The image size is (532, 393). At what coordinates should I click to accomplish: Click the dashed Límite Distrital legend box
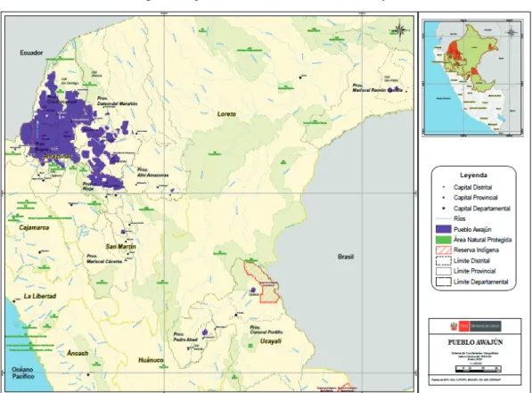pyautogui.click(x=444, y=260)
